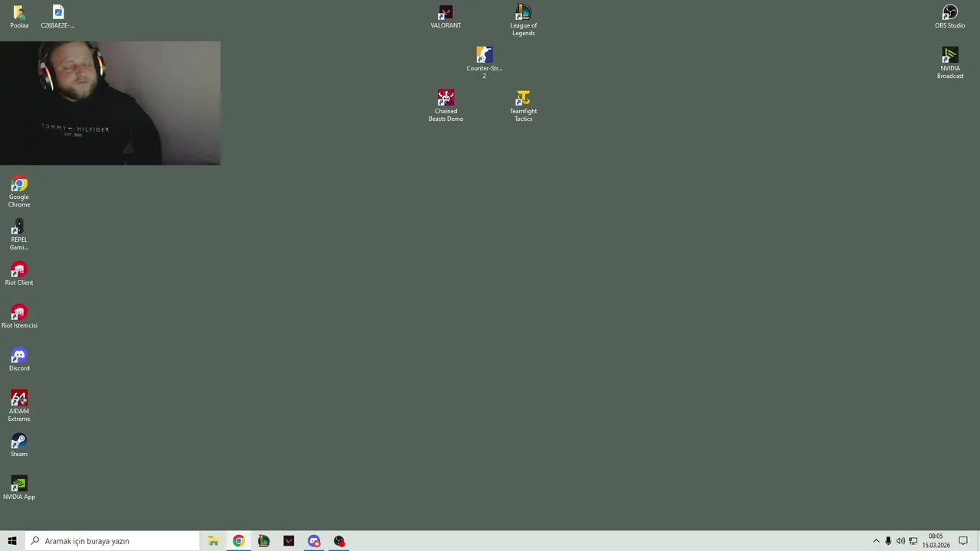Select the AIDA64 Extreme desktop shortcut
This screenshot has height=551, width=980.
(x=19, y=406)
